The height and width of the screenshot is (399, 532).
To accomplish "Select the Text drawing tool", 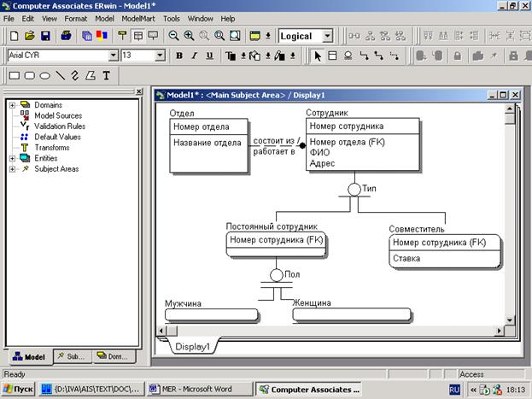I will coord(106,75).
